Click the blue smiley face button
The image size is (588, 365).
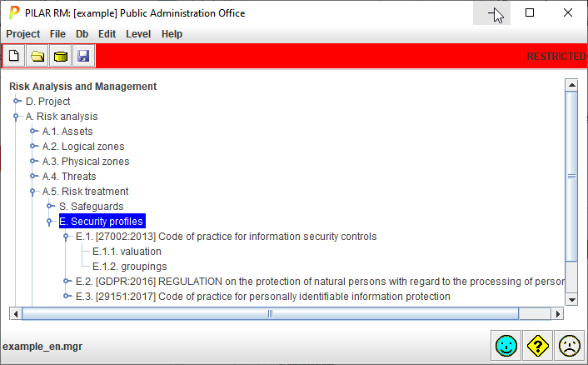coord(506,345)
